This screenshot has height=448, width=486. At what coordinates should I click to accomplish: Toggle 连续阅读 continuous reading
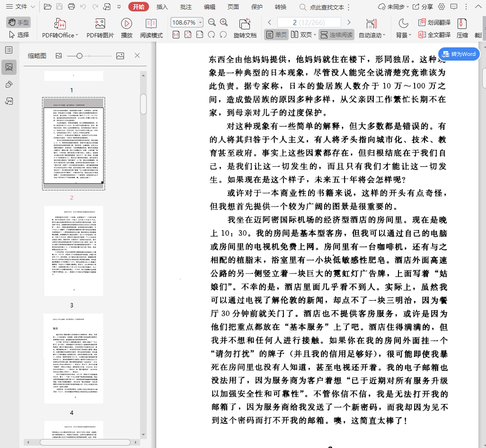(336, 35)
